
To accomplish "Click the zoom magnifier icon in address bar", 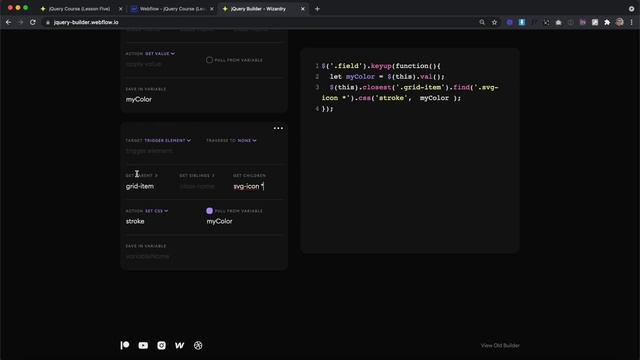I will [x=482, y=22].
